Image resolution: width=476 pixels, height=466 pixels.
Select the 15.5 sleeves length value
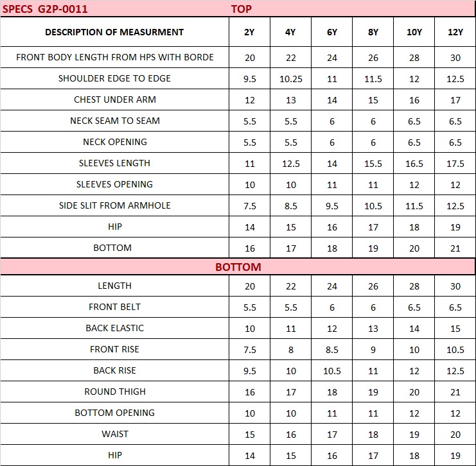373,164
